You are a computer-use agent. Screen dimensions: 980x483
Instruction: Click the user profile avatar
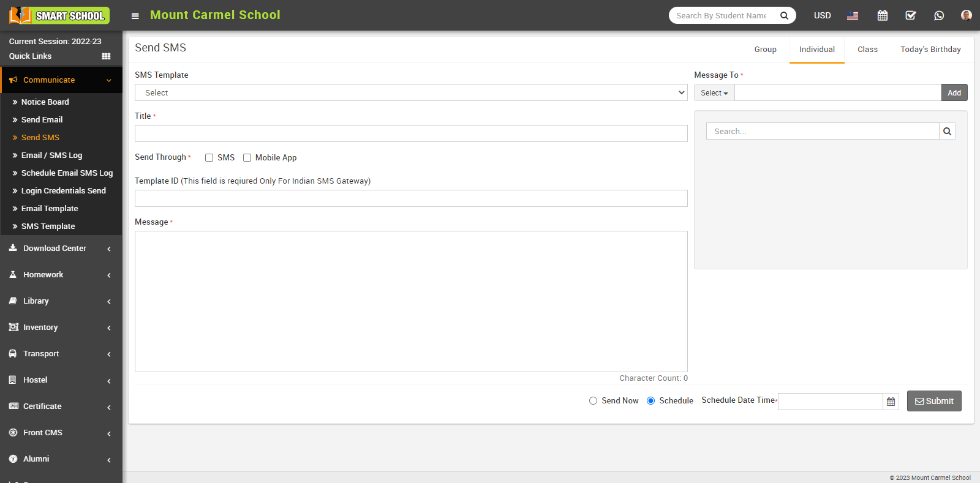pyautogui.click(x=966, y=15)
